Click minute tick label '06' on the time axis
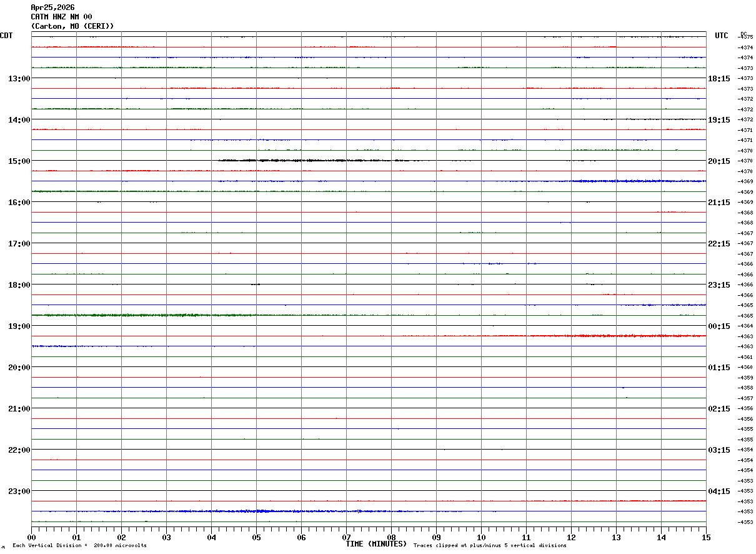Image resolution: width=756 pixels, height=554 pixels. click(x=301, y=537)
